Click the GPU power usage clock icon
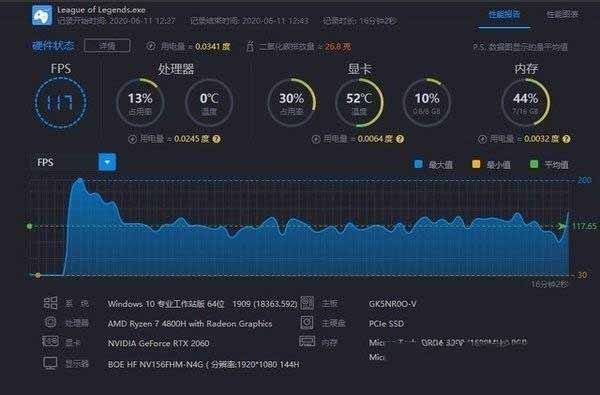 point(316,139)
